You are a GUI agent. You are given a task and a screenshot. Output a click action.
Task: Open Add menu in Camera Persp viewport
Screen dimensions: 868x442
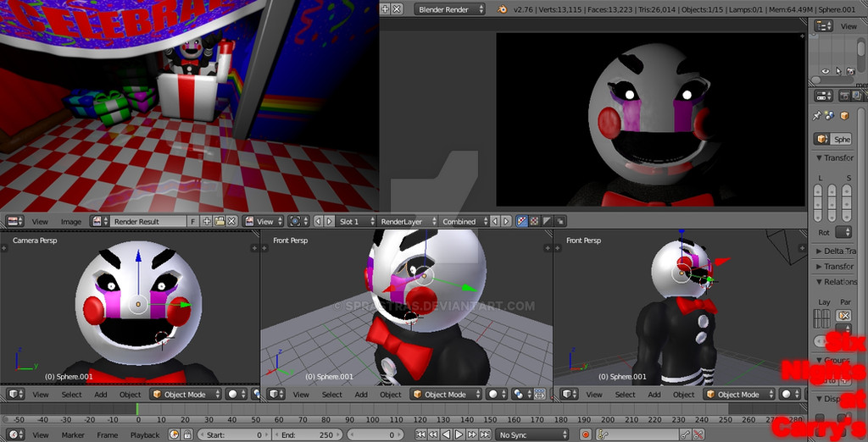tap(101, 395)
